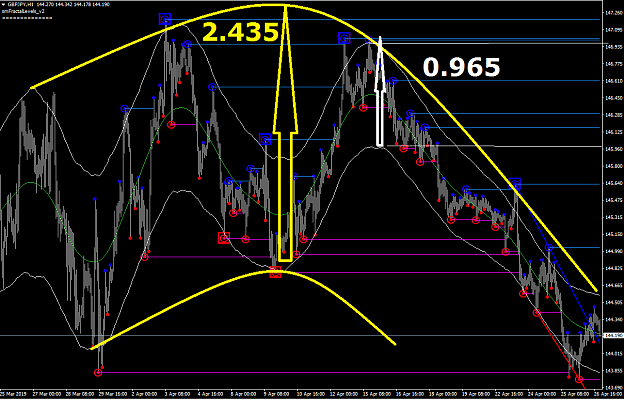Viewport: 625px width, 407px height.
Task: Click price label 143.690 on the axis
Action: 614,387
